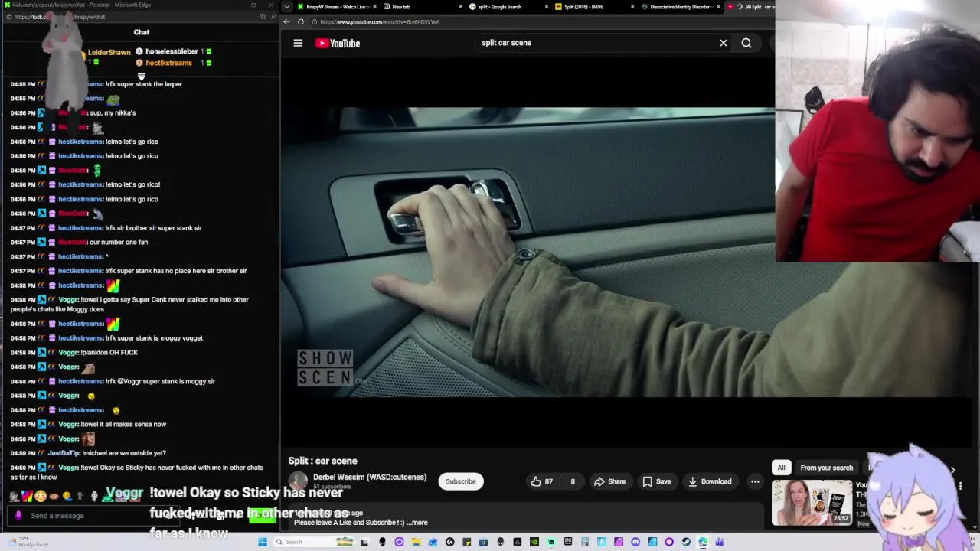Go to the YouTube home logo
The height and width of the screenshot is (551, 980).
(x=338, y=43)
